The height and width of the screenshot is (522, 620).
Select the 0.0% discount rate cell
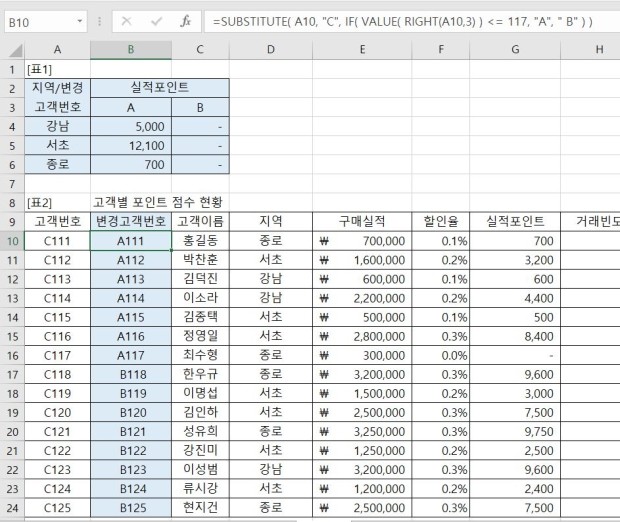pos(440,355)
